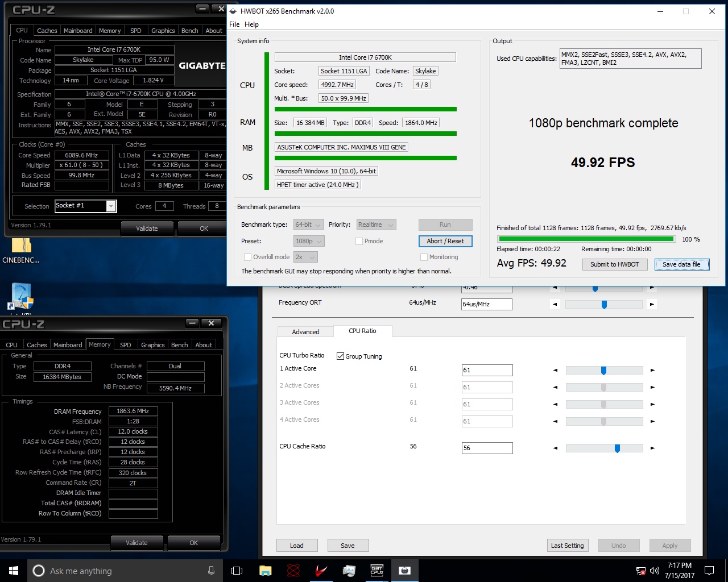Open the picture-icon app in the taskbar

pos(349,571)
